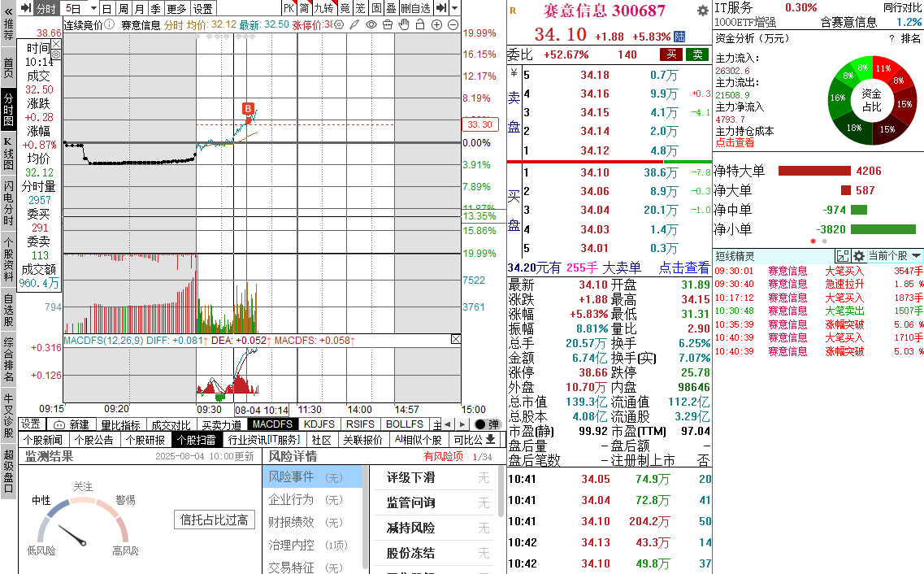
Task: Toggle the 弹 popup switch
Action: click(x=487, y=424)
